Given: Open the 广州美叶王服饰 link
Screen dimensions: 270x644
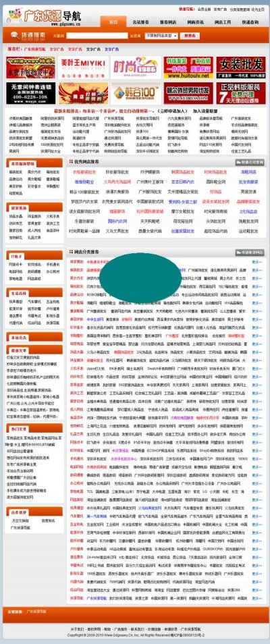Looking at the screenshot, I should click(150, 182).
